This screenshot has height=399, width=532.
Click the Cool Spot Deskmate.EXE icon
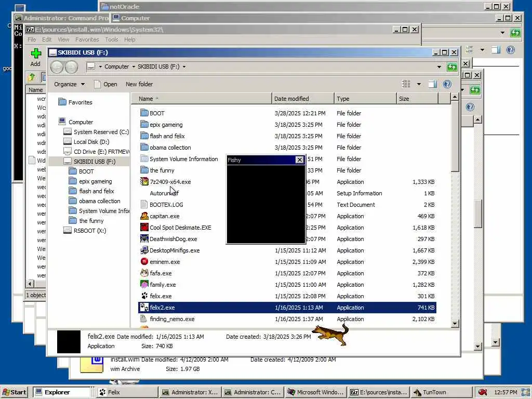click(144, 228)
